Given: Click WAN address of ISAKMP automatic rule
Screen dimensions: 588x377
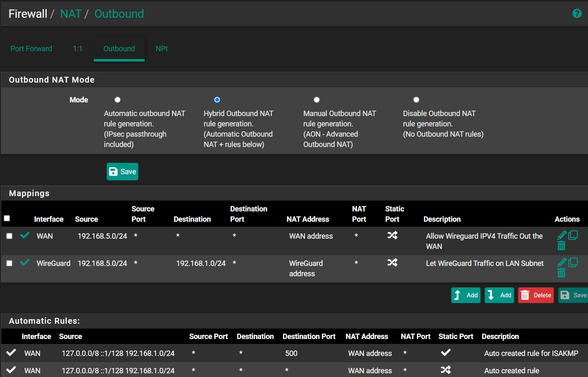Looking at the screenshot, I should pos(370,353).
